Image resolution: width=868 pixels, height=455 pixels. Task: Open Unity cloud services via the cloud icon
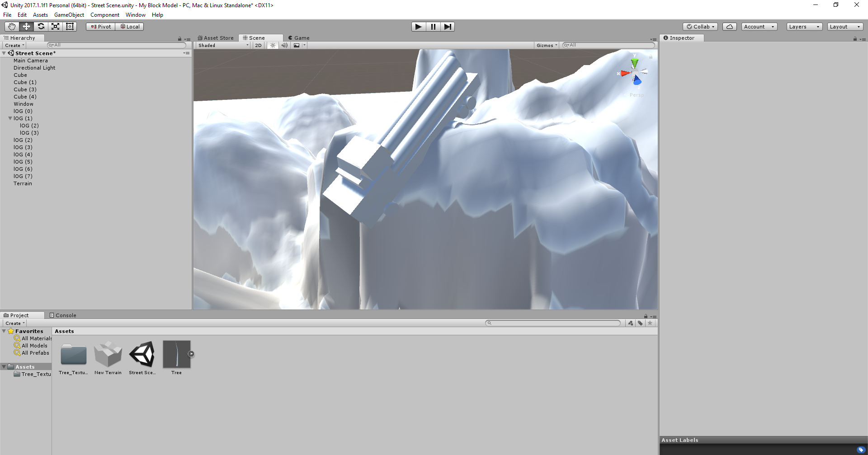point(729,26)
